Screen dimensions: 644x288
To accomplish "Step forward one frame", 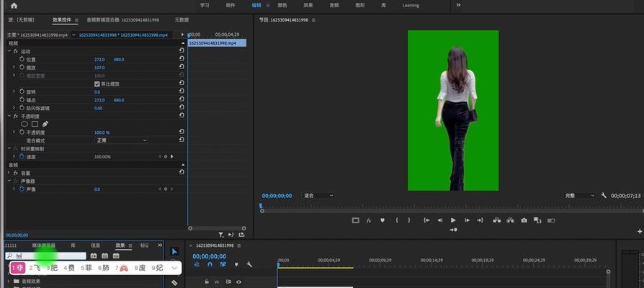I will click(x=467, y=220).
